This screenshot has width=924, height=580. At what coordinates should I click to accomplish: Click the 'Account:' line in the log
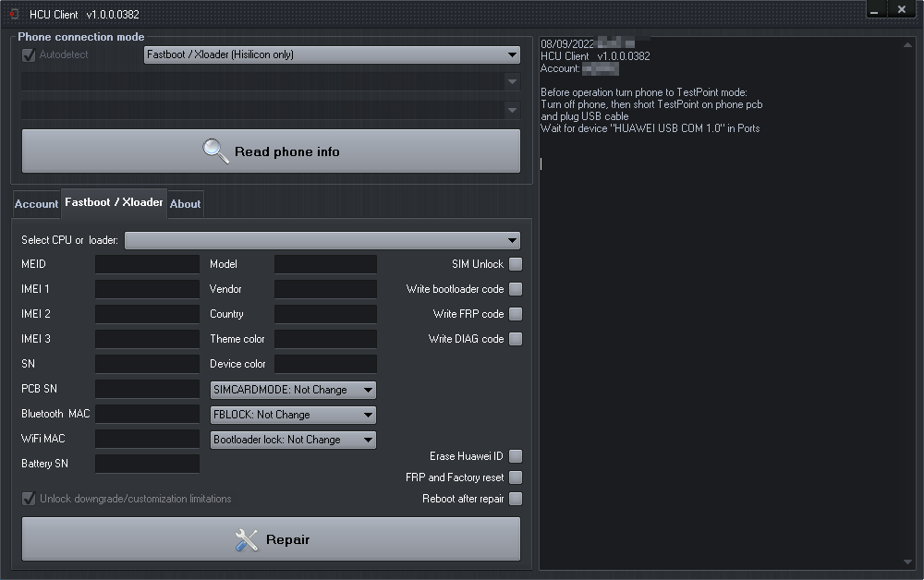click(579, 68)
